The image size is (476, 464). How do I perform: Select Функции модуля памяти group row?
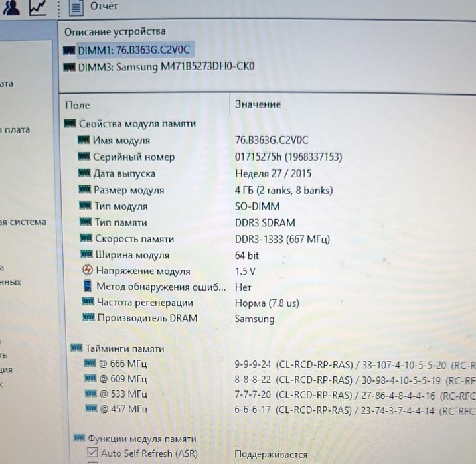(x=142, y=439)
